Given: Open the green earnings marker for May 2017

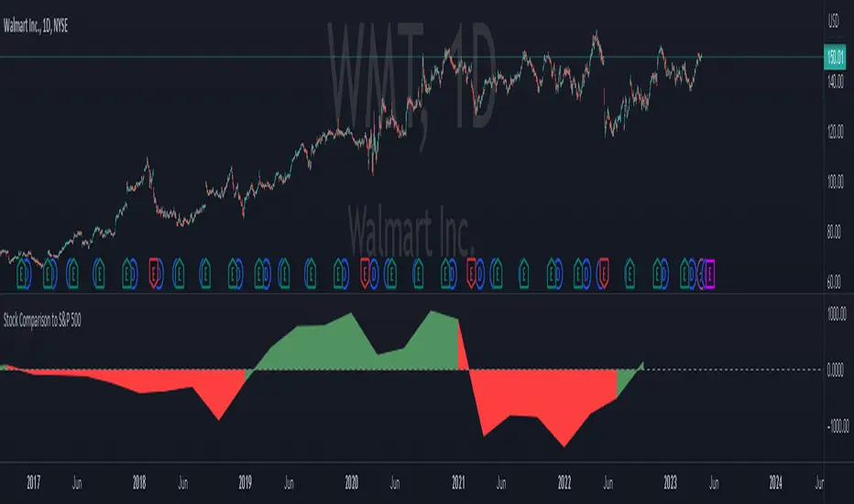Looking at the screenshot, I should coord(73,273).
